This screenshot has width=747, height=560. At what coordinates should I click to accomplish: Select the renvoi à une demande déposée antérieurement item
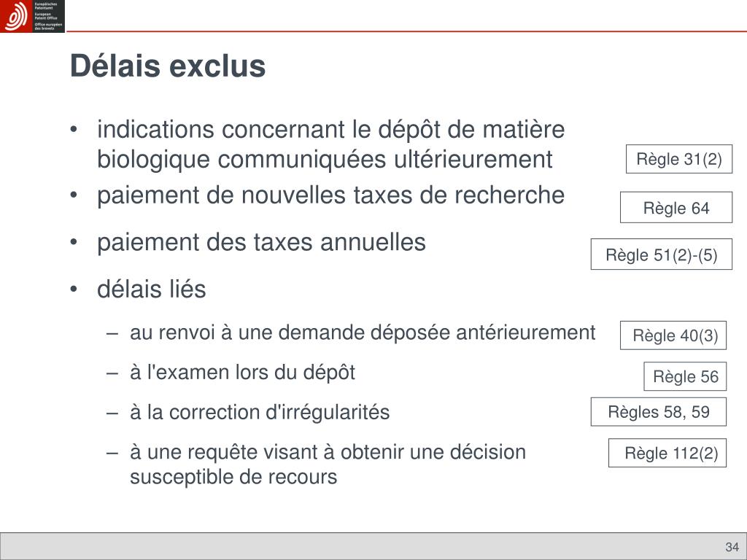tap(363, 332)
